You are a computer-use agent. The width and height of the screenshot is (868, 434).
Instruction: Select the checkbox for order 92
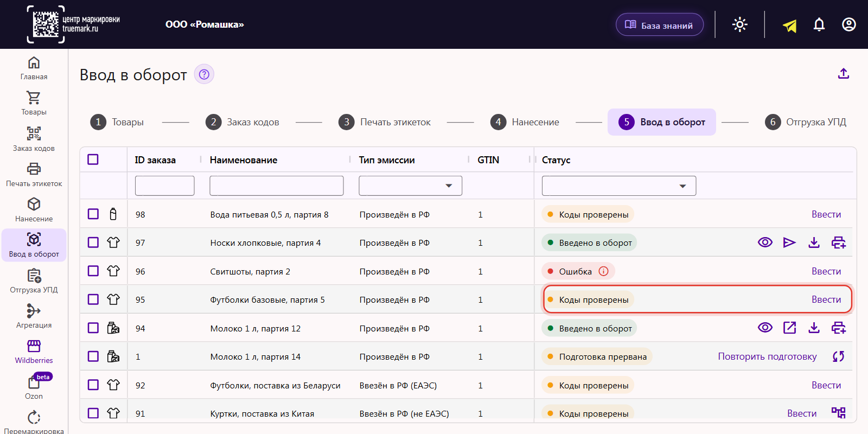coord(93,385)
